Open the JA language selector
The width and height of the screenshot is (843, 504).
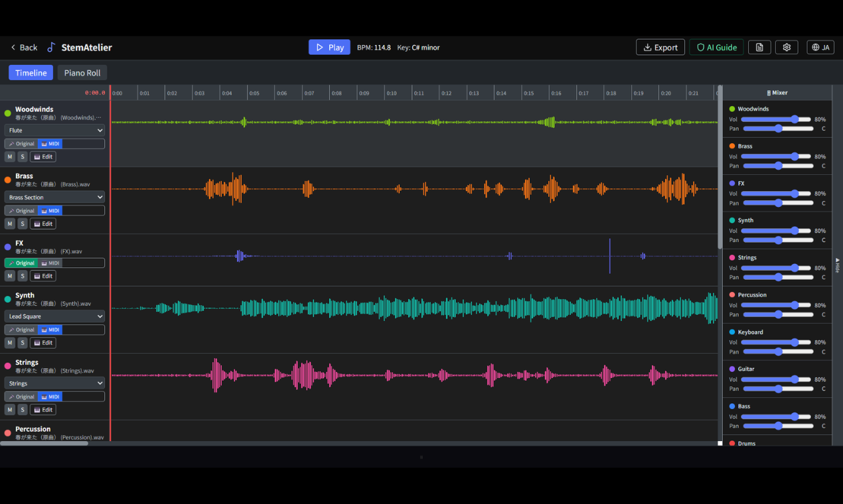pos(820,47)
